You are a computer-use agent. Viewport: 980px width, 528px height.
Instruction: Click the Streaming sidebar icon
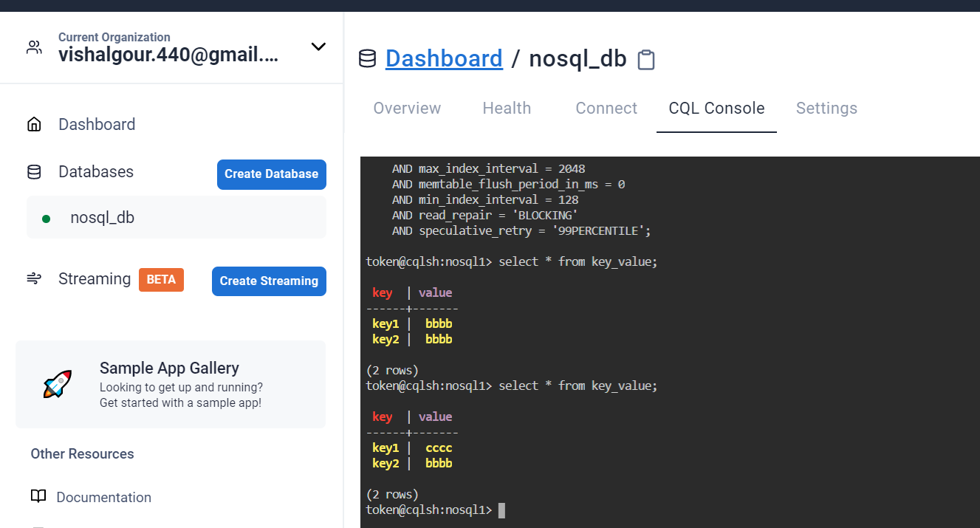coord(34,278)
